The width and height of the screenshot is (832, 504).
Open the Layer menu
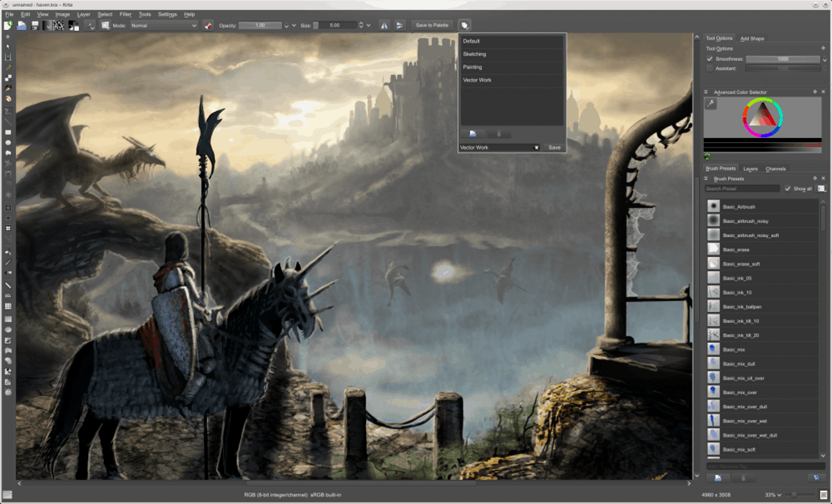pos(83,14)
